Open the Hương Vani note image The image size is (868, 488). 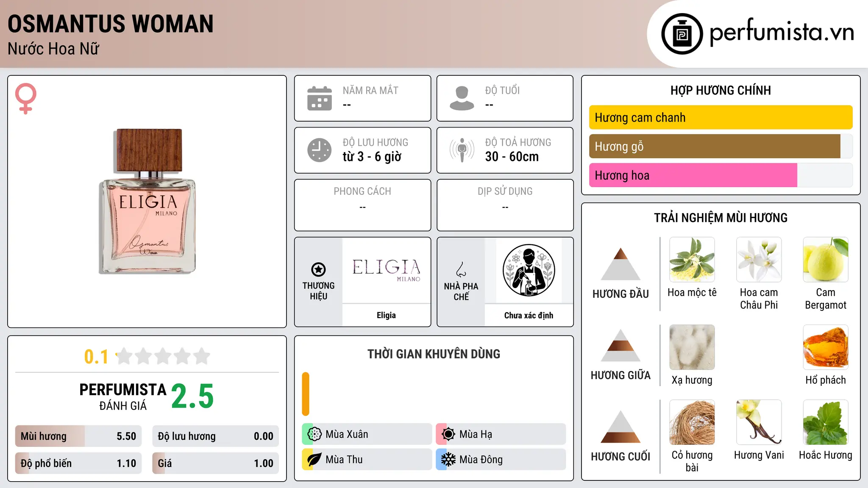point(759,422)
